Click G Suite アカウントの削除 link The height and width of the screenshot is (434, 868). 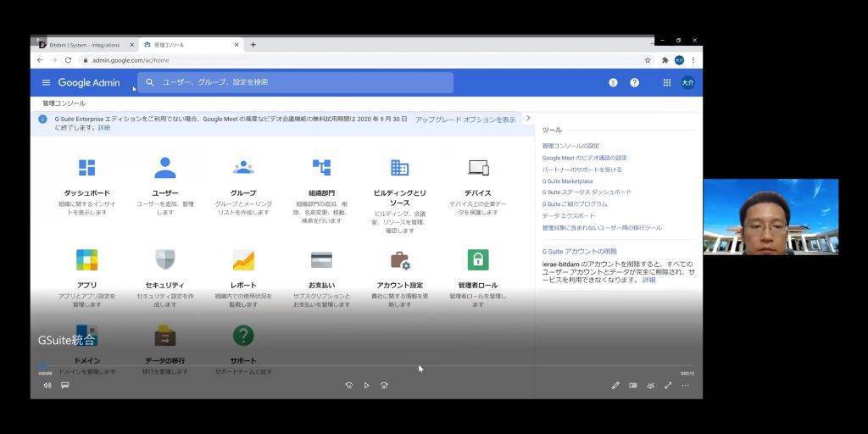[580, 251]
